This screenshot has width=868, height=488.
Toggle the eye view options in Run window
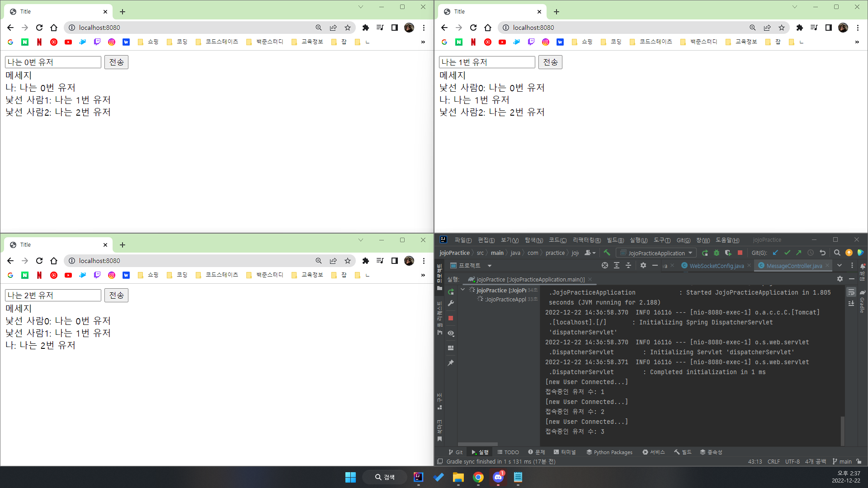[451, 333]
